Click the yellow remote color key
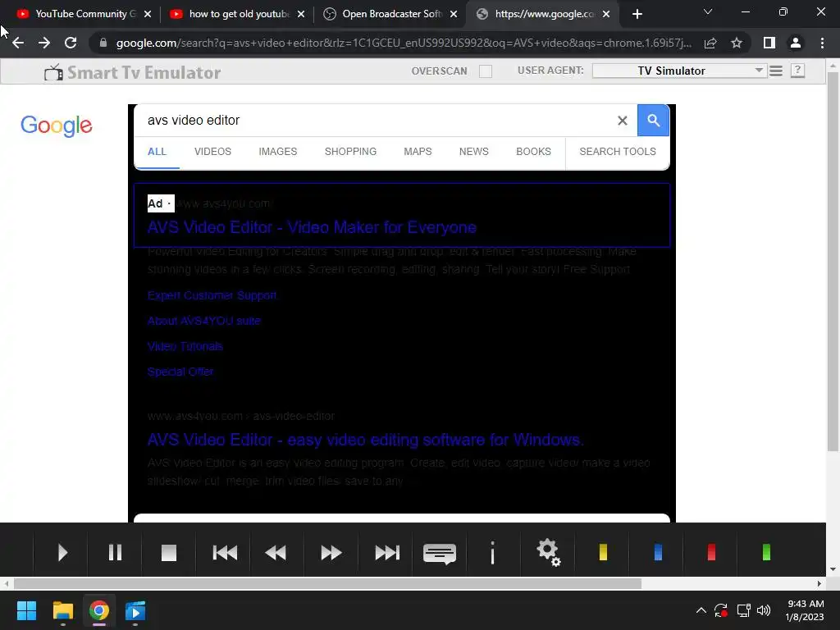This screenshot has height=630, width=840. tap(603, 552)
